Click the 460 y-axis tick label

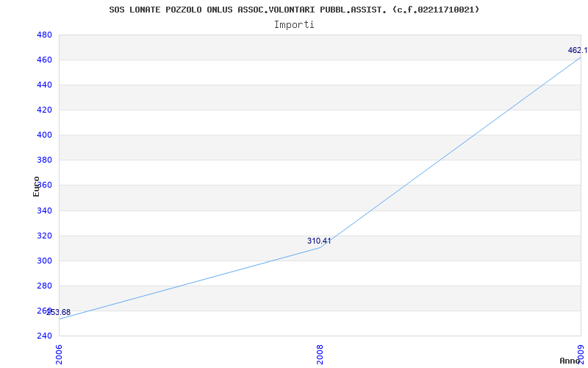coord(44,60)
